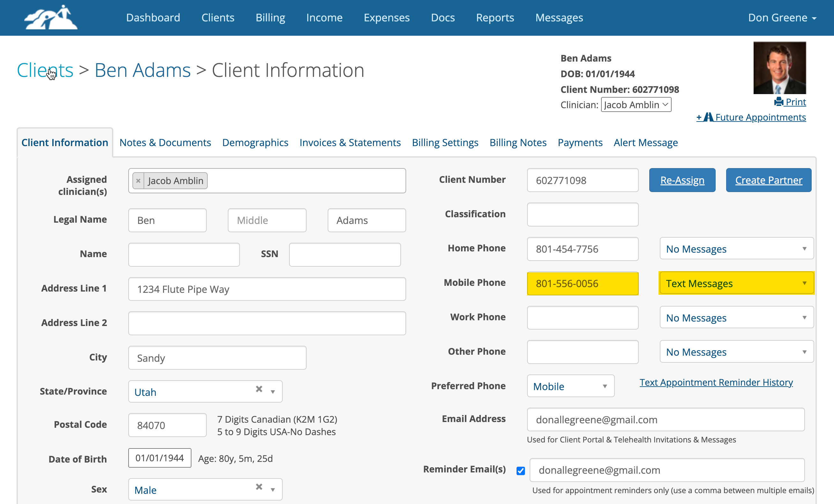Click the Date of Birth field
This screenshot has height=504, width=834.
click(160, 458)
